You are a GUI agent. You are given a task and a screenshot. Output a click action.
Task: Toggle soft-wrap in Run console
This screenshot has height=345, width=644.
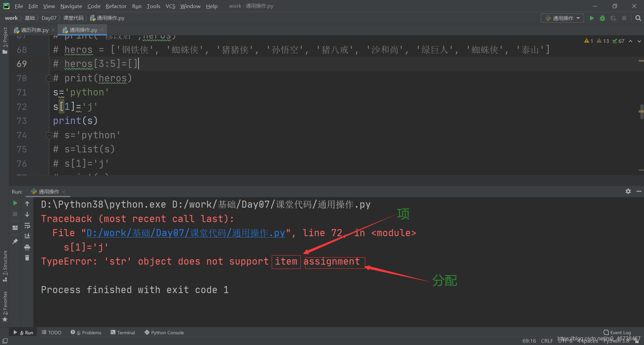pyautogui.click(x=27, y=225)
